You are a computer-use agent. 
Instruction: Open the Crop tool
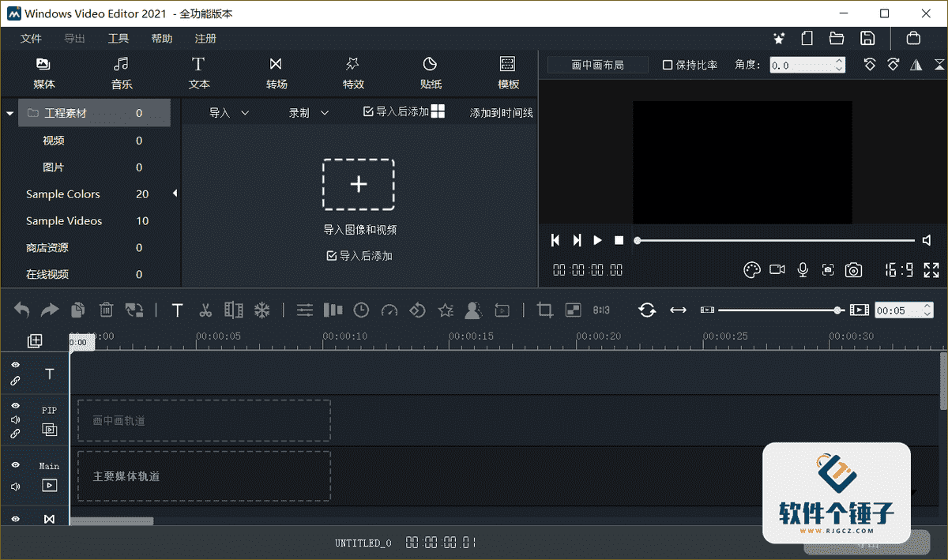click(x=544, y=310)
